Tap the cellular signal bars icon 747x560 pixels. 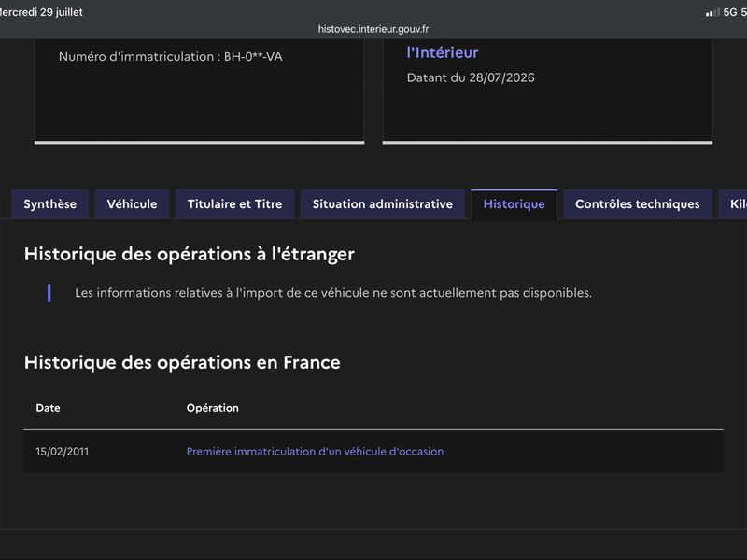[x=712, y=12]
